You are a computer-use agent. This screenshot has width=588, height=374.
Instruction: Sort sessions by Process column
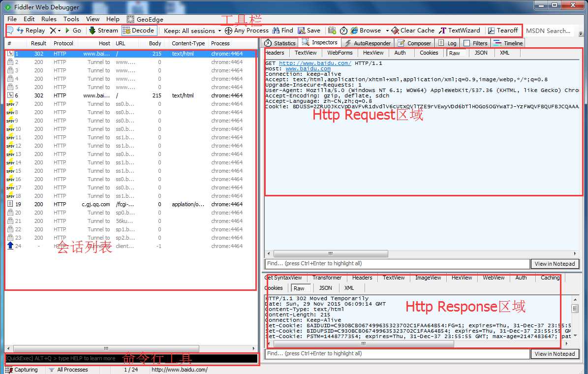(220, 43)
